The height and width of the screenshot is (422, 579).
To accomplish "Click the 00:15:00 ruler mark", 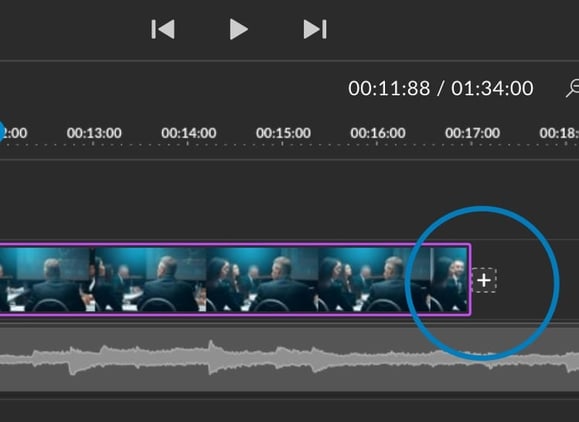I will pyautogui.click(x=283, y=133).
